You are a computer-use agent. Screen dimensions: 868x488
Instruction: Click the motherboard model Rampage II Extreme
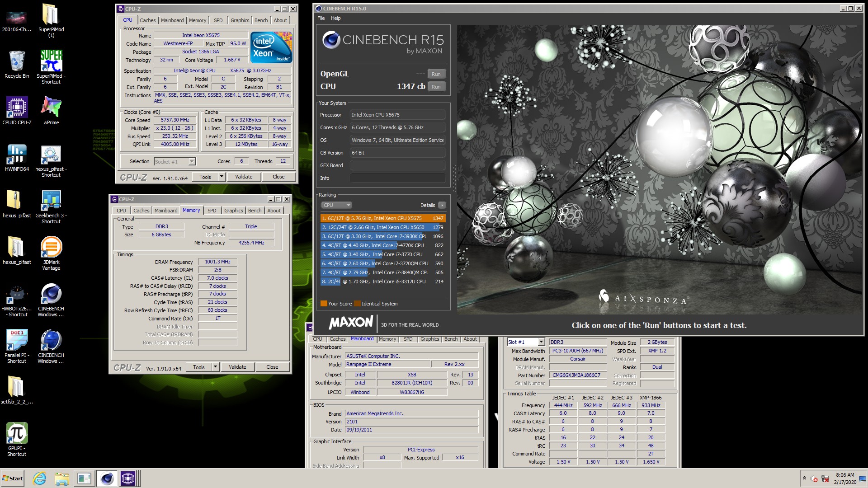[387, 364]
